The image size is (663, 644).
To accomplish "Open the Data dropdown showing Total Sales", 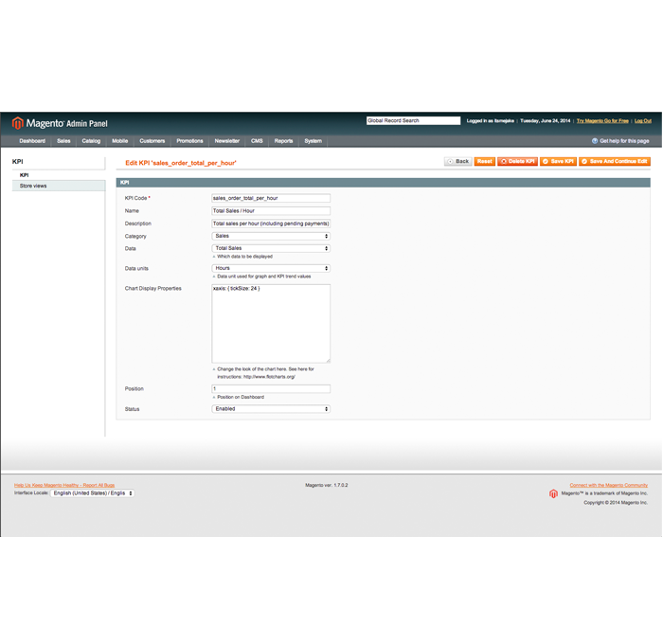I will [271, 248].
